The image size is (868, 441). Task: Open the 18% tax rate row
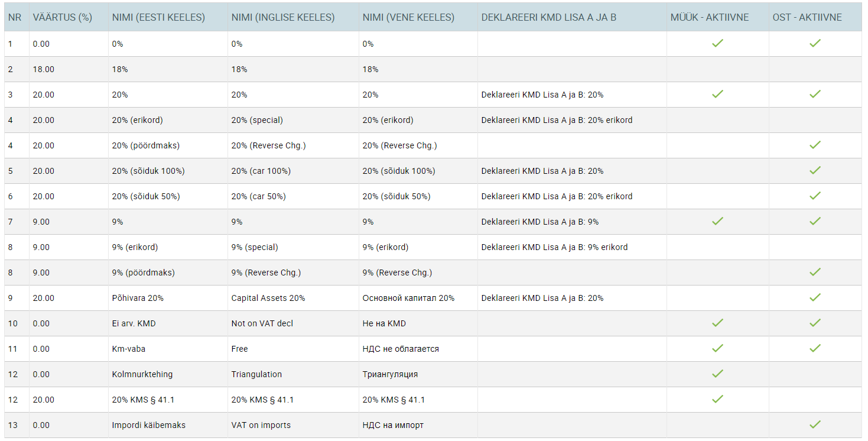tap(433, 69)
